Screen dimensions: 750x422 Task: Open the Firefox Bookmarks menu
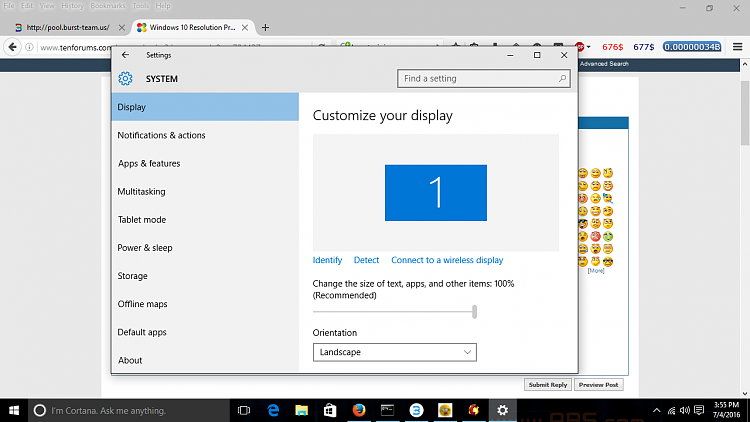tap(108, 6)
